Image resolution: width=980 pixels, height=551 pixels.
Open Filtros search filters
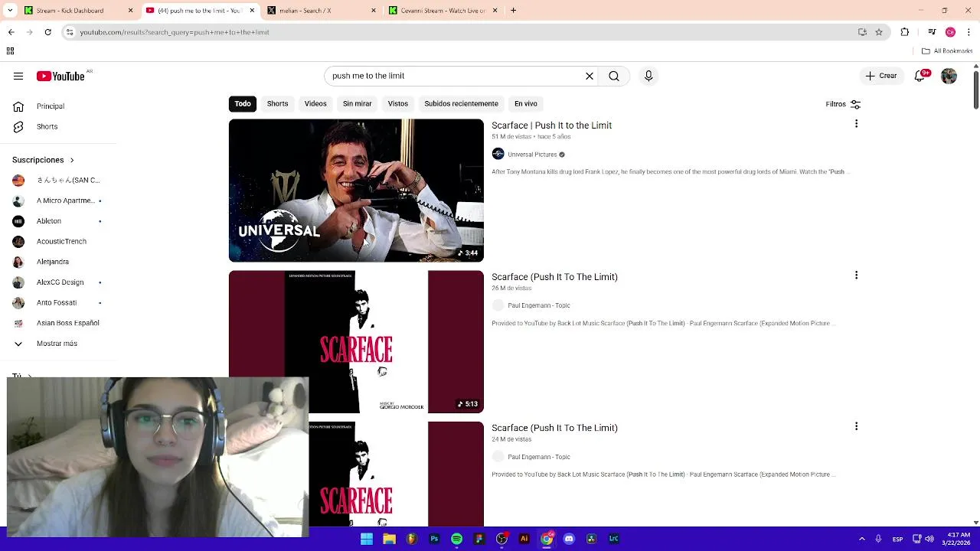tap(843, 104)
